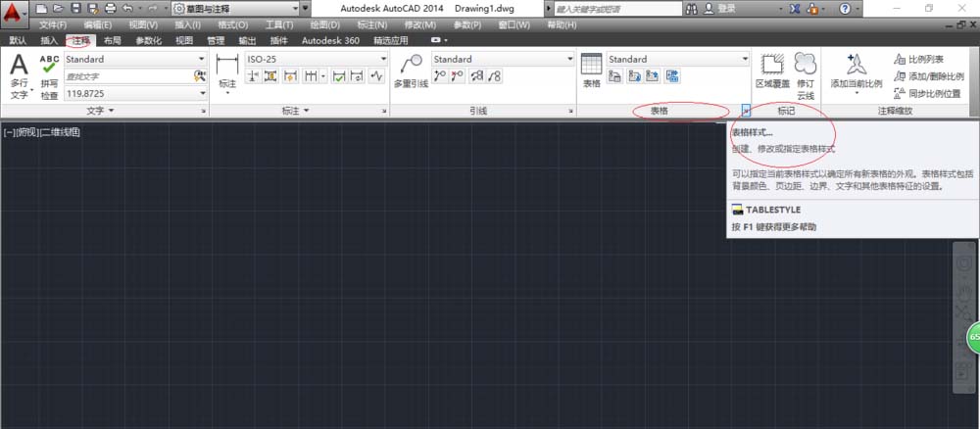This screenshot has width=980, height=429.
Task: Click the extract data icon in table panel
Action: click(x=673, y=76)
